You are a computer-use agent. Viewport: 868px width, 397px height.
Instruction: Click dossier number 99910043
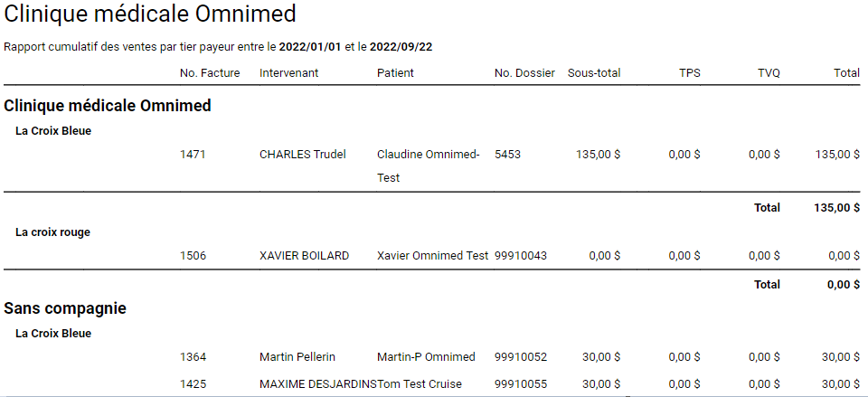(x=521, y=256)
